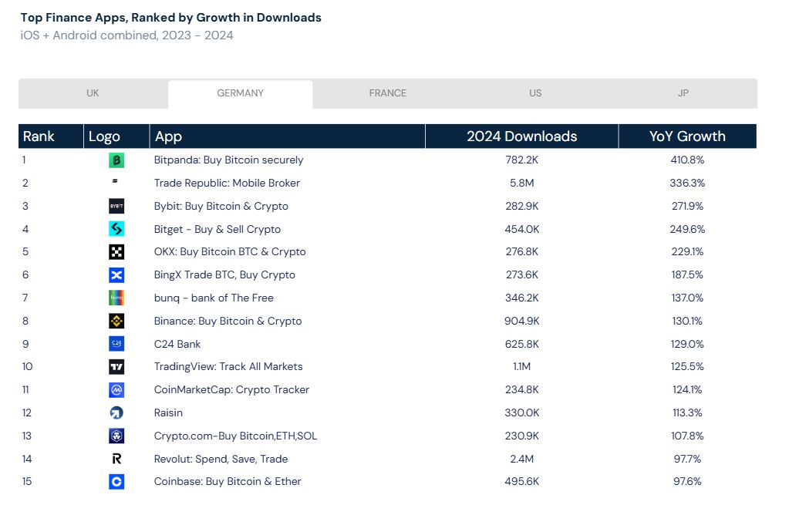The height and width of the screenshot is (532, 789).
Task: Open the JP tab
Action: (x=683, y=93)
